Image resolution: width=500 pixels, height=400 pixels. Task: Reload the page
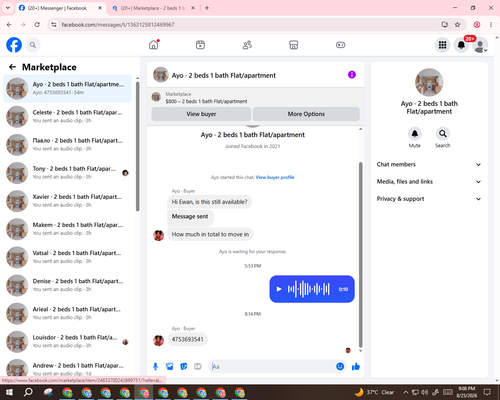tap(37, 25)
